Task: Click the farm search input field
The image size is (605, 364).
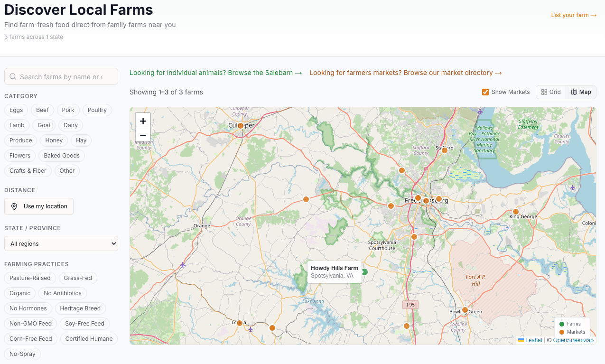Action: pos(61,76)
